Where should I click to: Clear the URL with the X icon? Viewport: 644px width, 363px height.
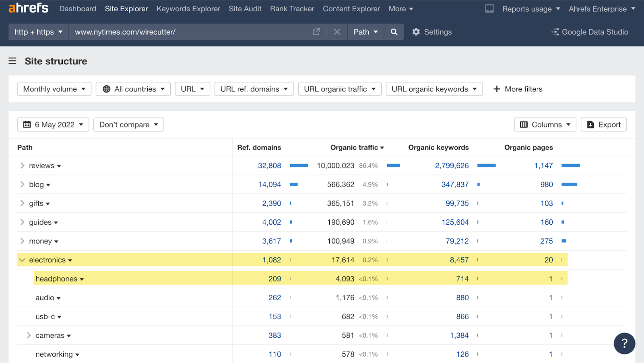click(x=337, y=32)
